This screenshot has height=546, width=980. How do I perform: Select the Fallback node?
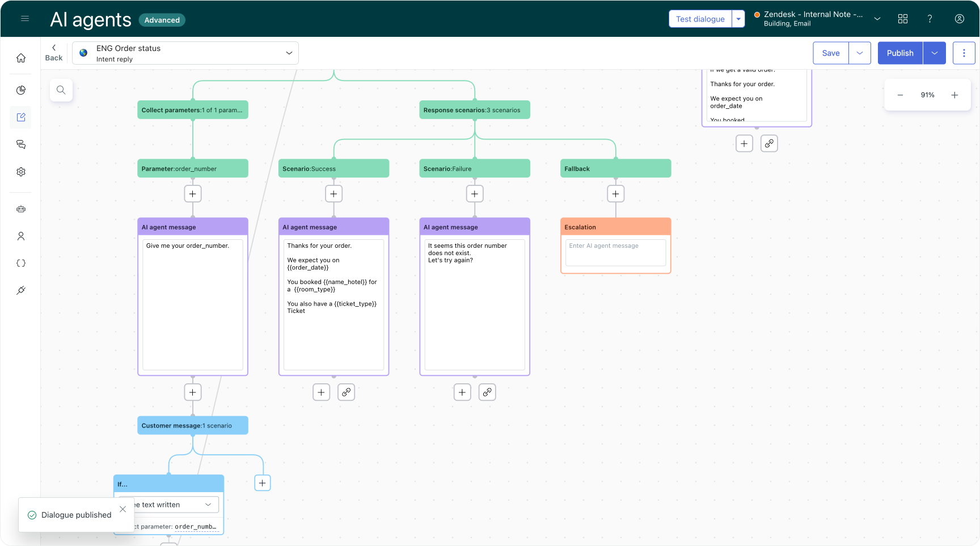point(616,168)
